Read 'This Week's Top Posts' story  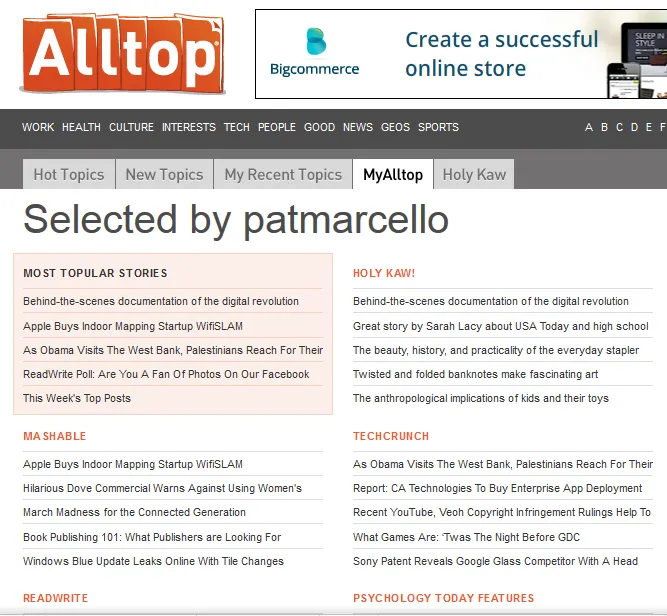tap(77, 398)
